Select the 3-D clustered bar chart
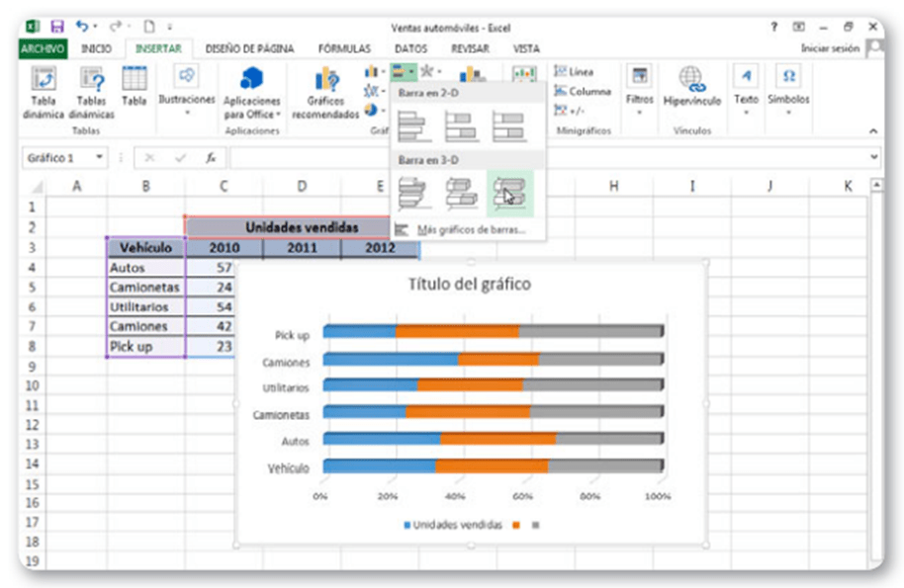The width and height of the screenshot is (904, 588). 413,192
